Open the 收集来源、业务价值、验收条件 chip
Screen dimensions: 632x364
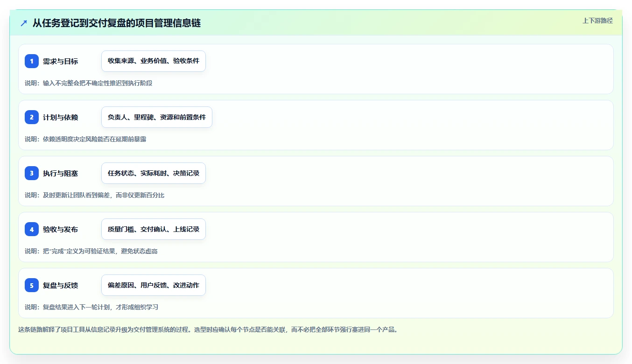click(154, 61)
